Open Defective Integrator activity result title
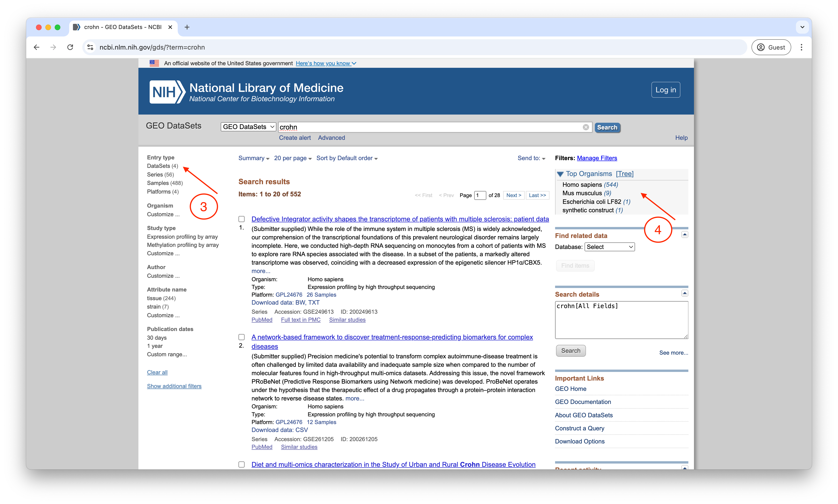This screenshot has height=504, width=838. [x=400, y=219]
